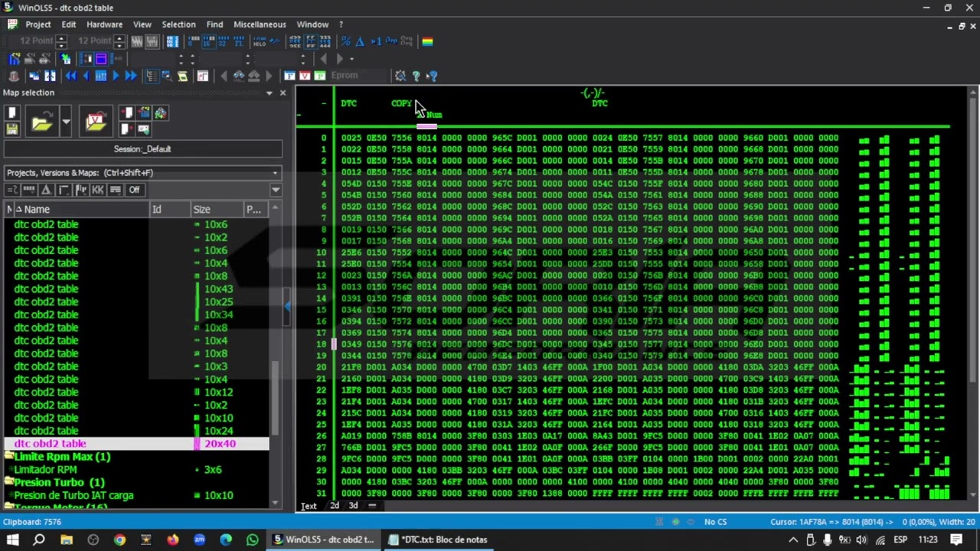The width and height of the screenshot is (980, 551).
Task: Open the Window menu
Action: click(x=312, y=24)
